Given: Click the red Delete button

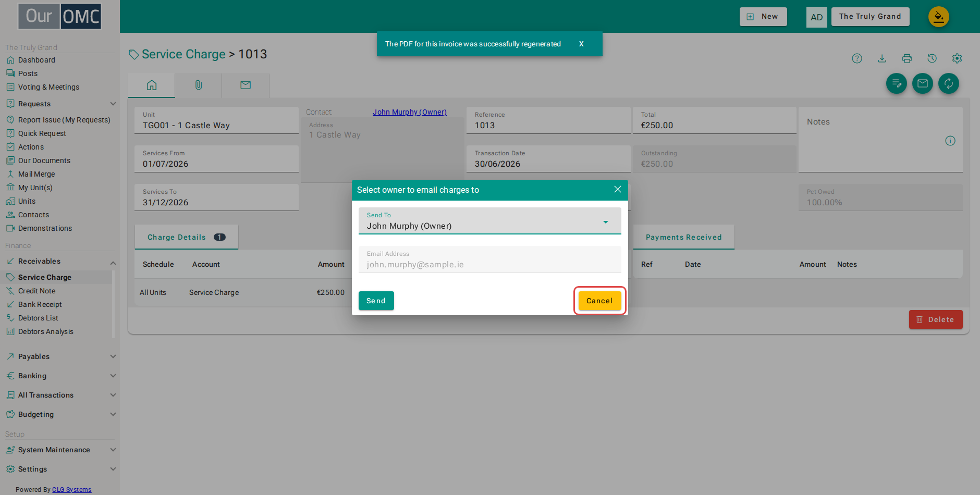Looking at the screenshot, I should 936,319.
